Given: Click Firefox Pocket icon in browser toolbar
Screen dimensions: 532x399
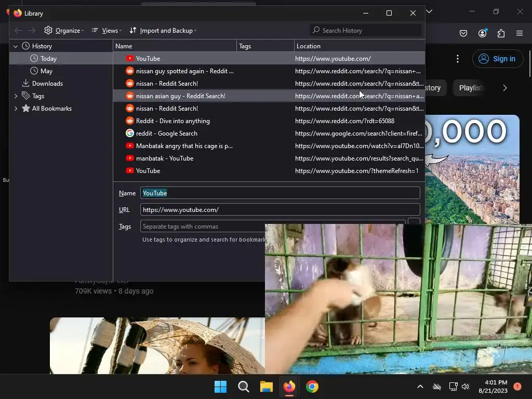Looking at the screenshot, I should (463, 33).
